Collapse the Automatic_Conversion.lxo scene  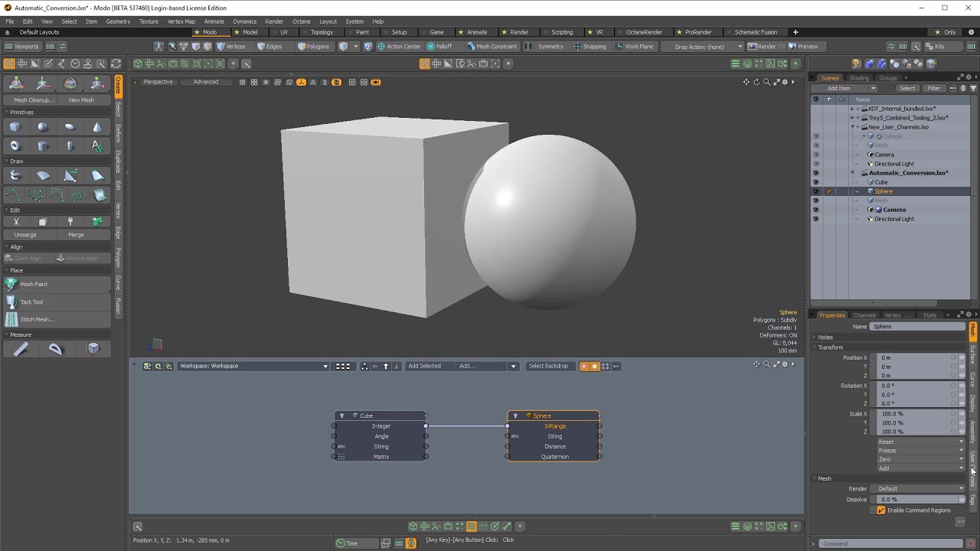853,173
